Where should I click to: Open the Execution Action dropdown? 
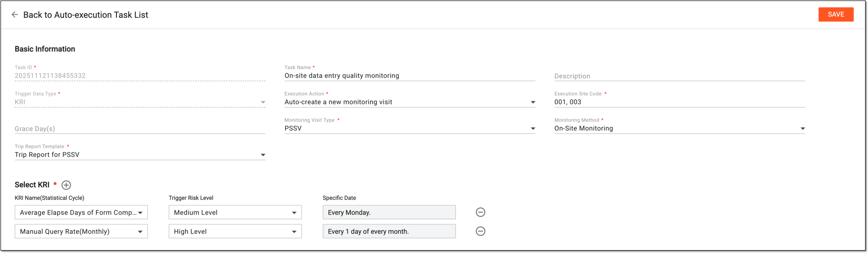(410, 102)
